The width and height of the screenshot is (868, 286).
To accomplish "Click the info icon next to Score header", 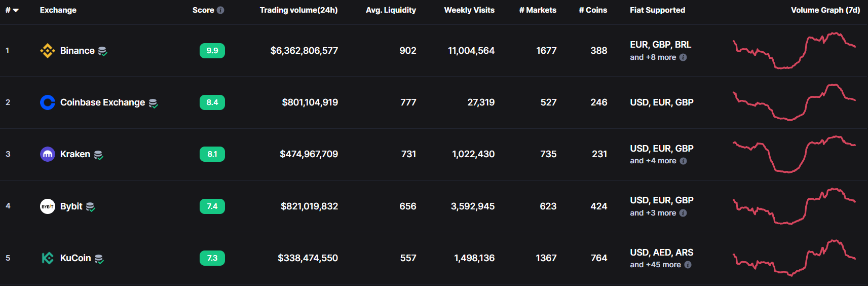I will tap(220, 10).
